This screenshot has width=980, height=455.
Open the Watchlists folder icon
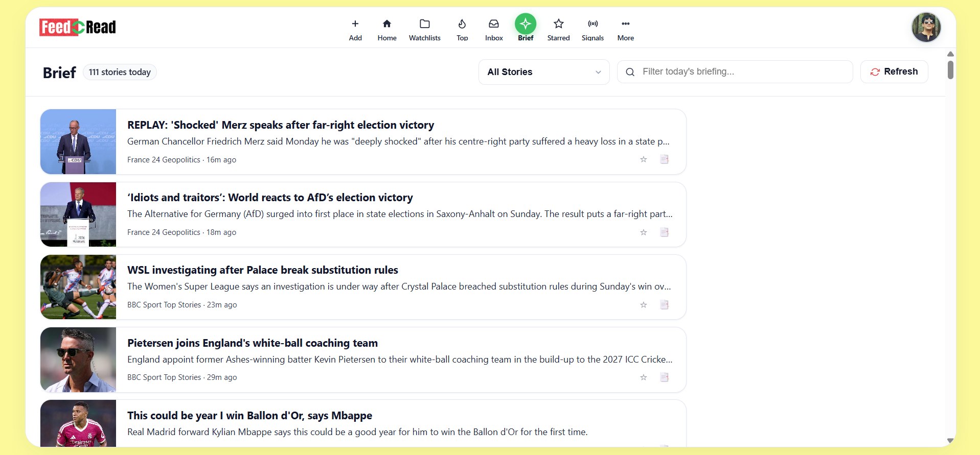coord(425,23)
